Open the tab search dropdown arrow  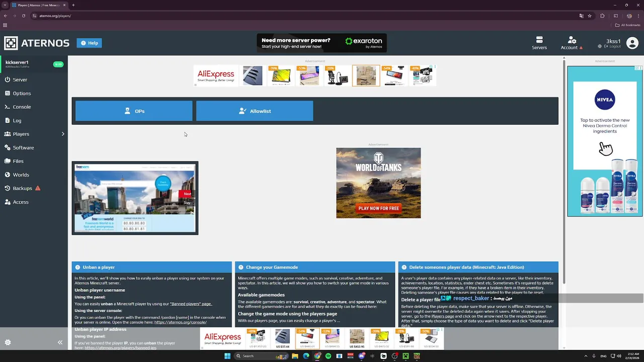click(6, 5)
